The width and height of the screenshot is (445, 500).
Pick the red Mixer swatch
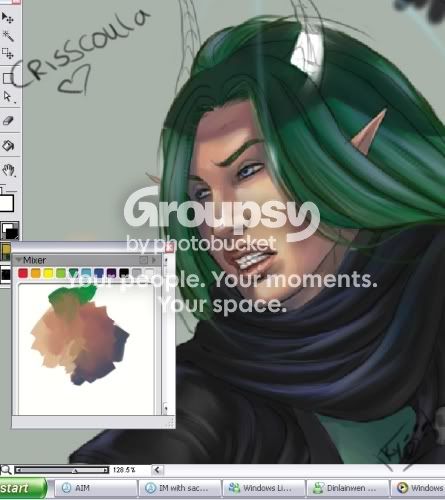tap(23, 273)
